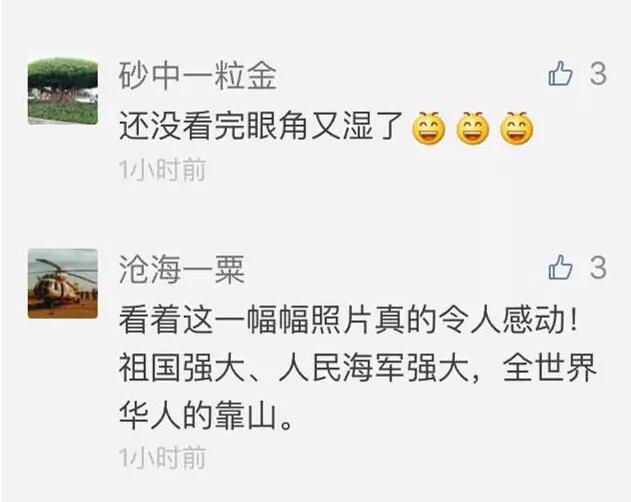Tap the first laughing emoji in the top comment
The width and height of the screenshot is (631, 502).
click(x=429, y=128)
